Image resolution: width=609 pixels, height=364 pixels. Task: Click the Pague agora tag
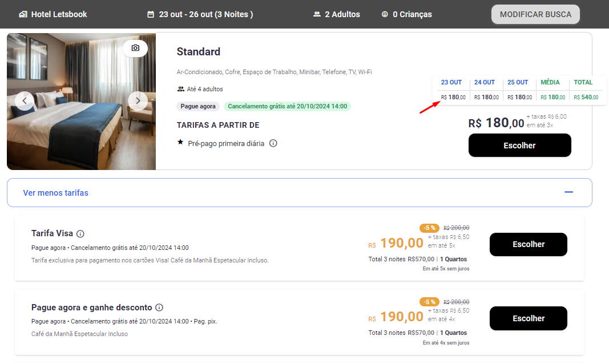[198, 106]
